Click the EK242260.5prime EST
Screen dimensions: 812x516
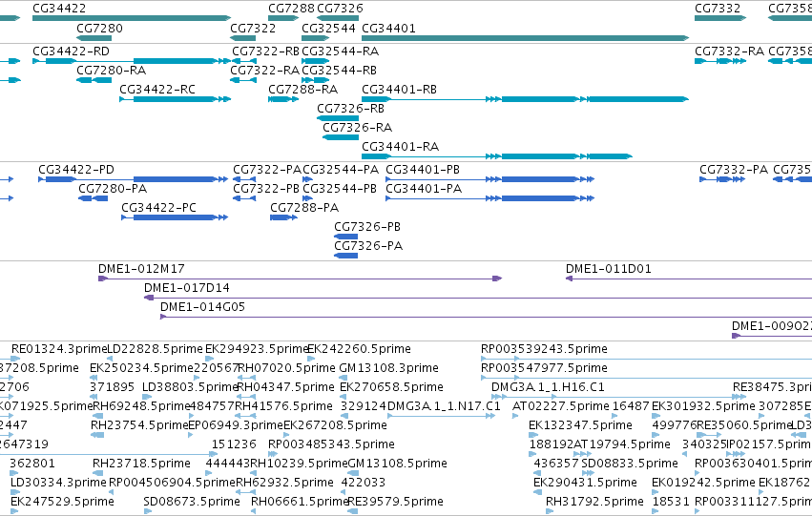(x=311, y=358)
